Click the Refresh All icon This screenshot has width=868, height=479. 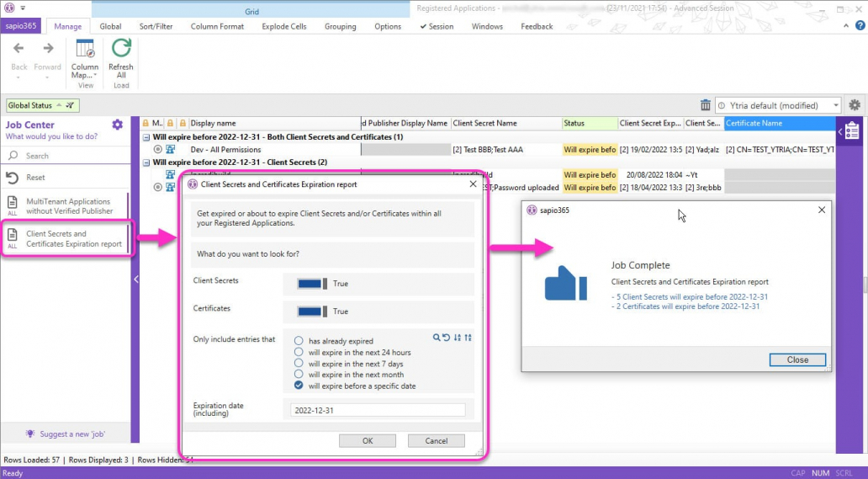tap(121, 48)
